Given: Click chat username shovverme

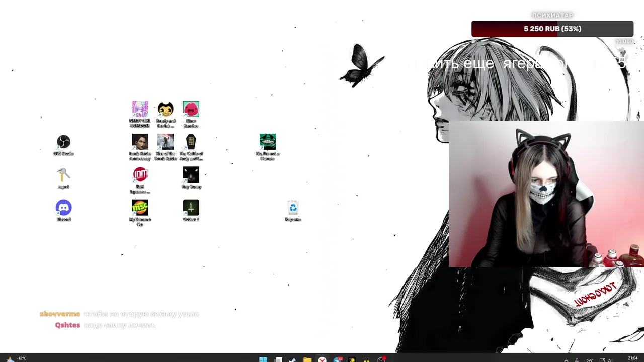Looking at the screenshot, I should tap(60, 314).
